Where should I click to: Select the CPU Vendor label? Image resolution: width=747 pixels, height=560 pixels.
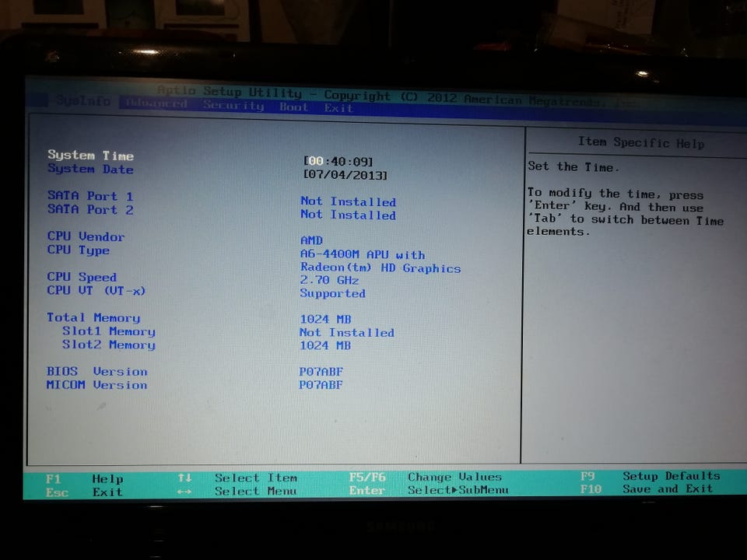(x=86, y=236)
